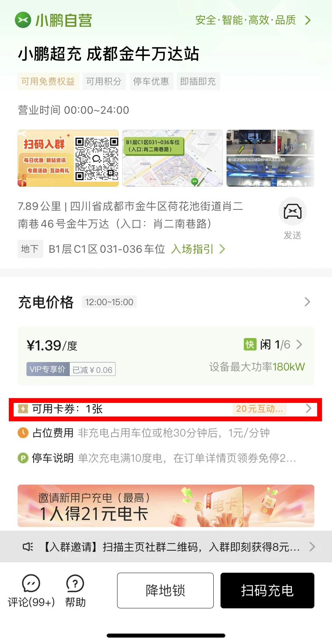This screenshot has width=332, height=644.
Task: Tap the announcement speaker icon
Action: (x=28, y=547)
